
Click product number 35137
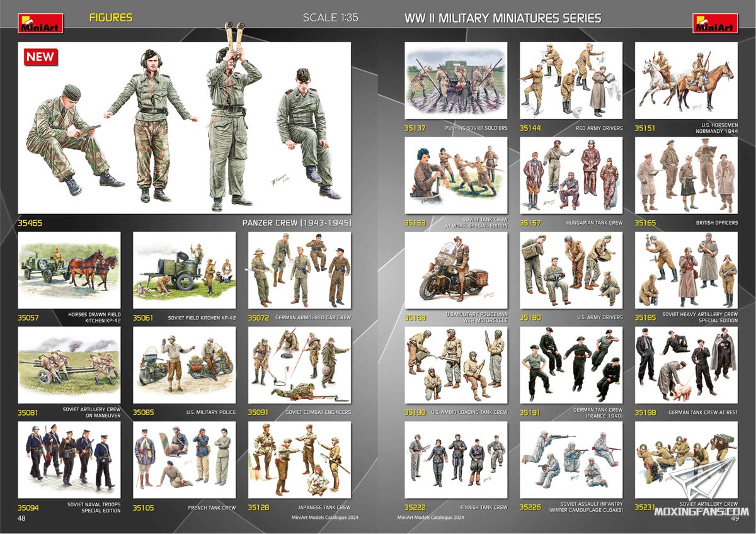coord(415,128)
